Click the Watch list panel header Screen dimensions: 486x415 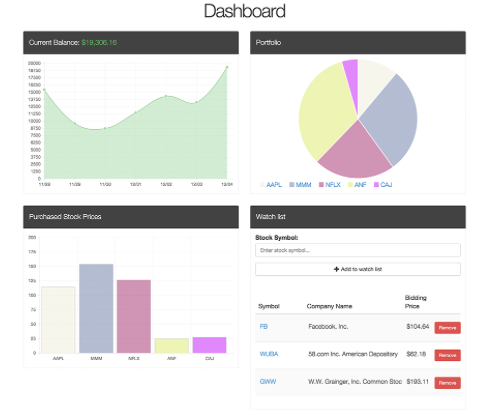click(358, 217)
